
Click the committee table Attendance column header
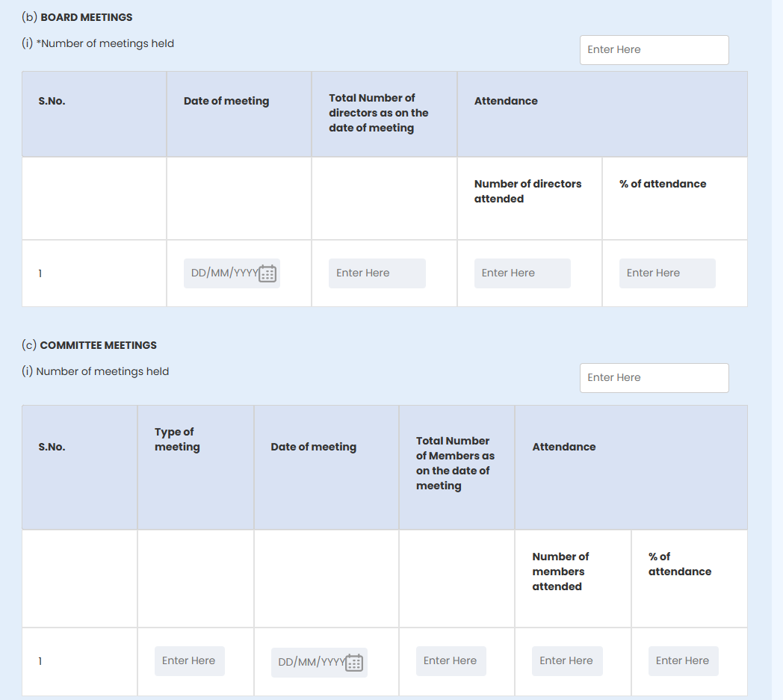tap(563, 447)
